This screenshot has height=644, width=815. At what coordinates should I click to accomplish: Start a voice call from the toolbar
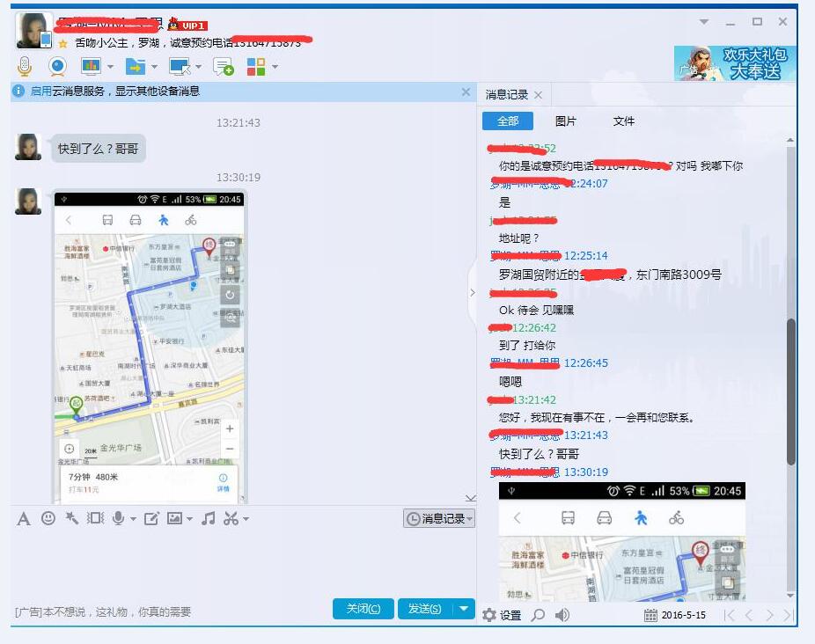click(25, 65)
